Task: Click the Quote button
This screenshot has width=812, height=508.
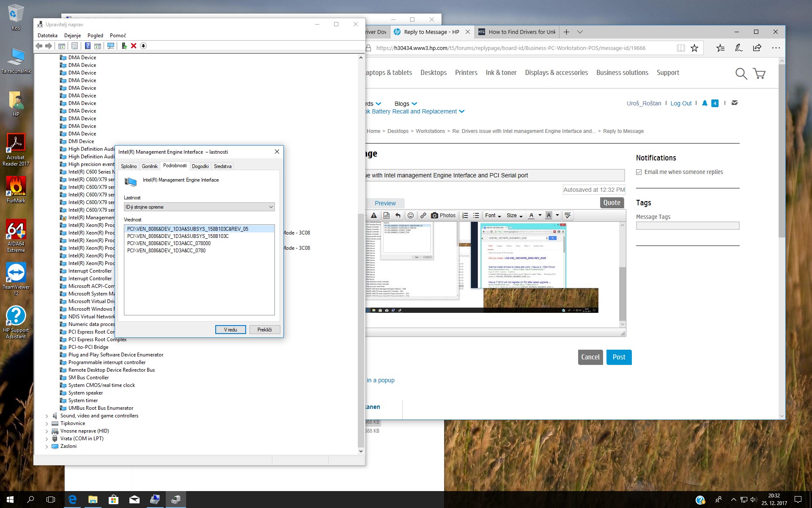Action: (612, 203)
